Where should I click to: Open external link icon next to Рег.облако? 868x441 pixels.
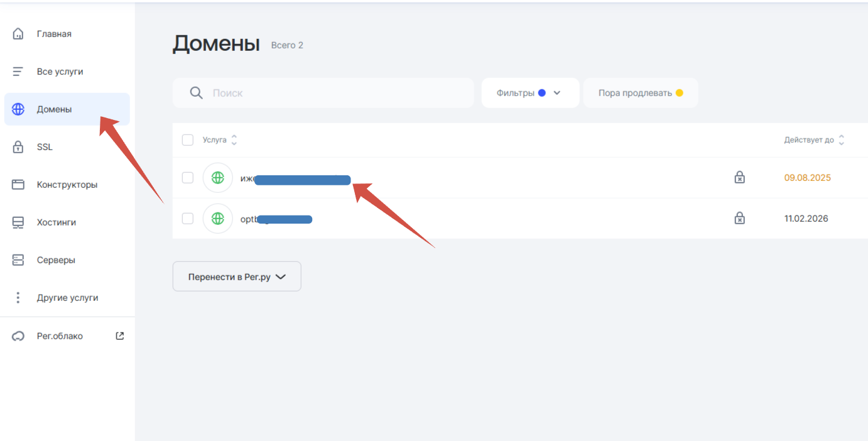click(120, 336)
